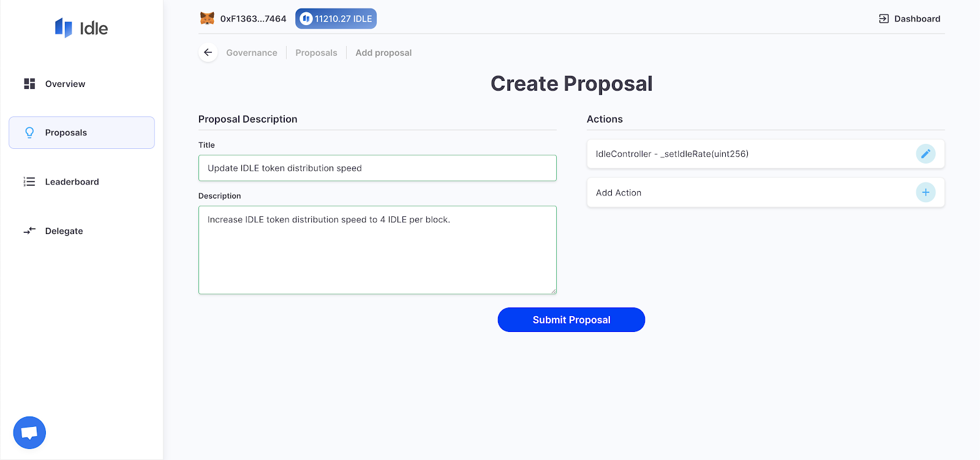
Task: Submit the proposal
Action: 571,320
